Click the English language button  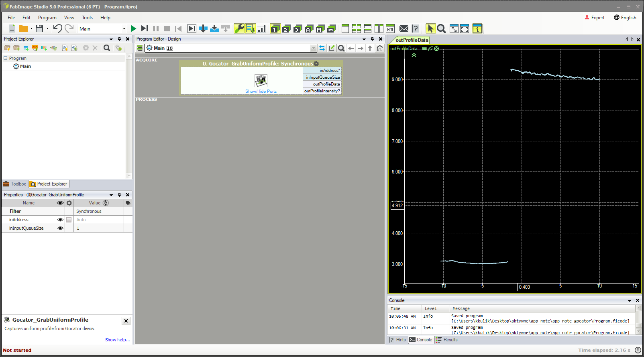point(625,18)
